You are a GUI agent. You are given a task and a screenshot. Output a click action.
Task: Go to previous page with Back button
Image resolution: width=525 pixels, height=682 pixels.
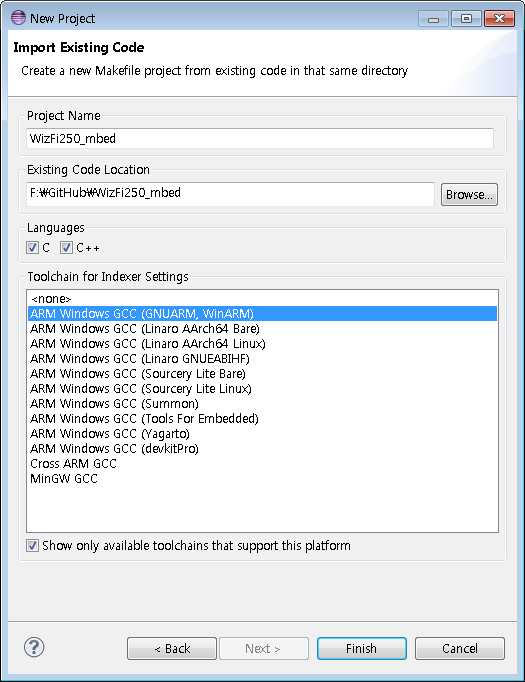coord(172,649)
